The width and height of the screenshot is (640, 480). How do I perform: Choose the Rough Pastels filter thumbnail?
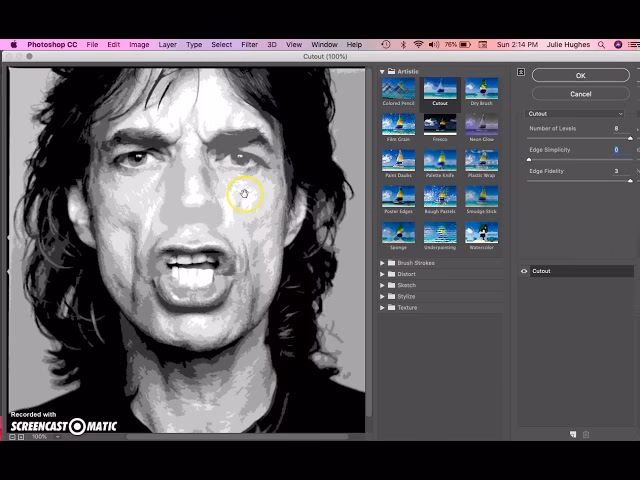[x=440, y=196]
